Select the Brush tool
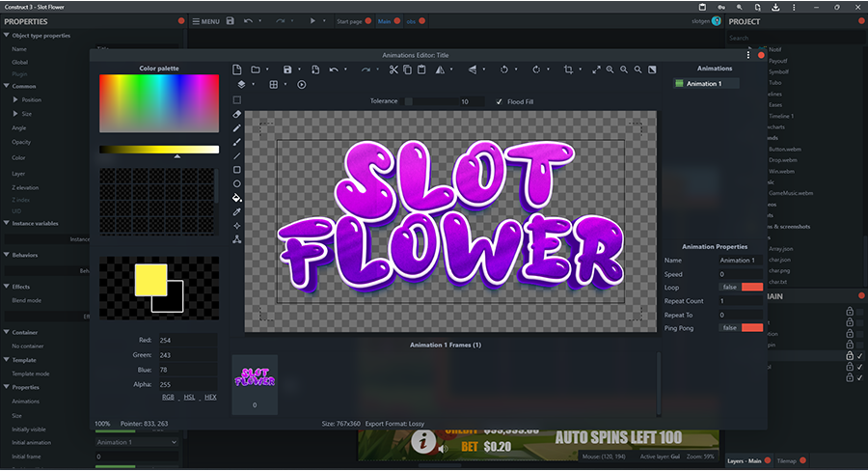868x471 pixels. tap(237, 142)
